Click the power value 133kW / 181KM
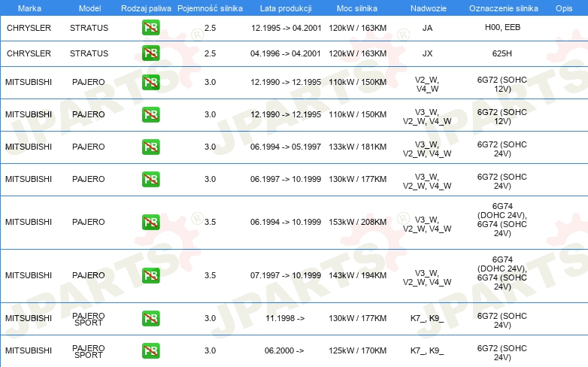This screenshot has width=588, height=367. click(x=357, y=147)
